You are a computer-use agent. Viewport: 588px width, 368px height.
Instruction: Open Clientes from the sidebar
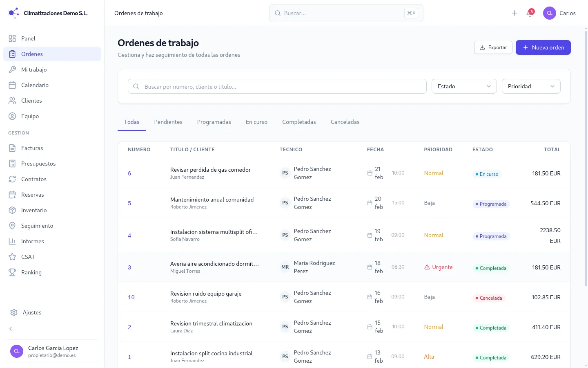pyautogui.click(x=31, y=100)
